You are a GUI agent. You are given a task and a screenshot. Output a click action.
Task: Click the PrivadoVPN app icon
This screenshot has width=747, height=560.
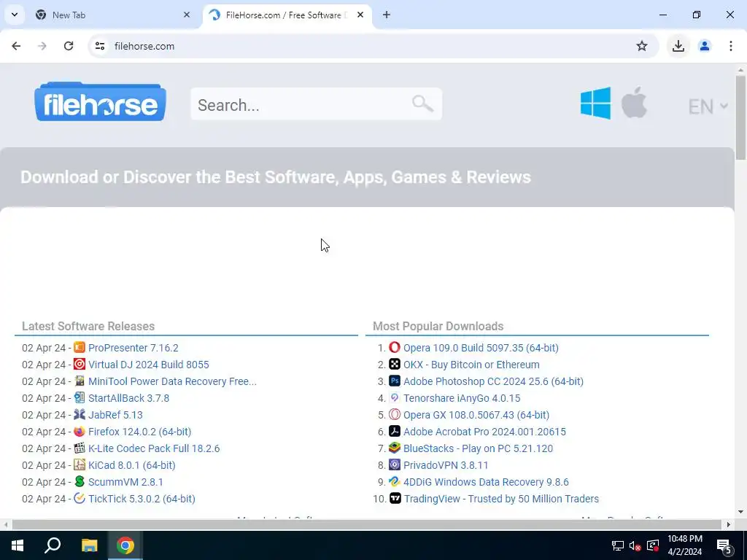tap(395, 464)
